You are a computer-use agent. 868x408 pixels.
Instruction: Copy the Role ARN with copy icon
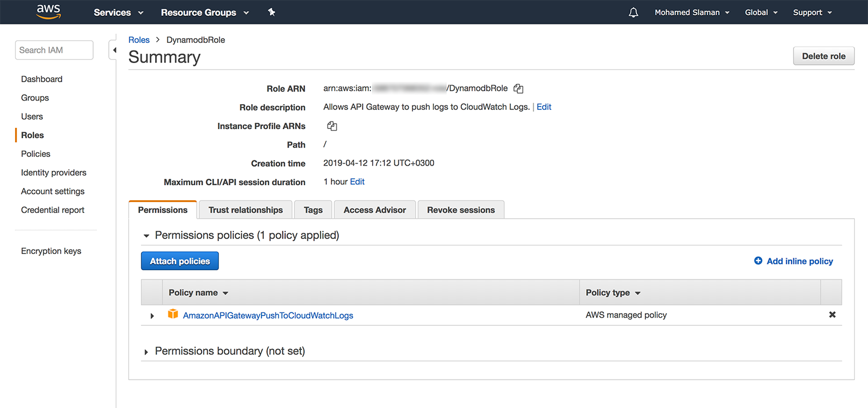(518, 89)
